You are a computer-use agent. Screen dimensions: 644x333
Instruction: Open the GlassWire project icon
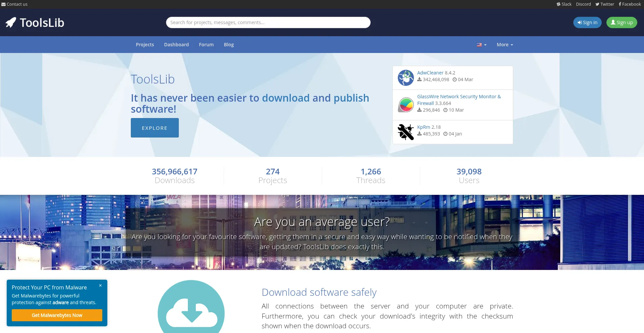point(406,105)
